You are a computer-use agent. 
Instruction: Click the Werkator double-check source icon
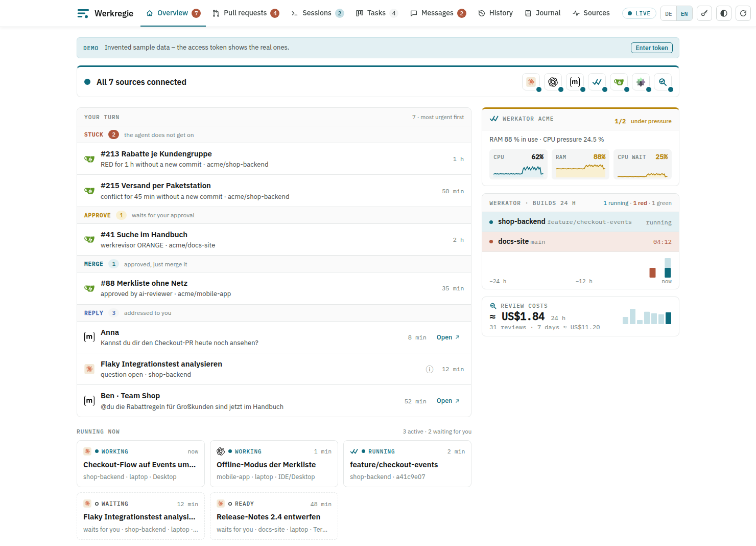597,82
